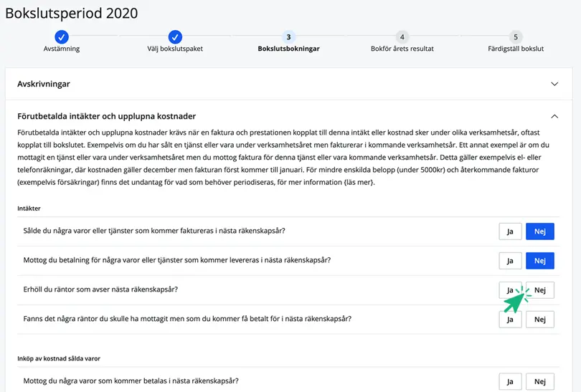Answer Ja for Sålde du några varor
This screenshot has width=581, height=392.
(x=510, y=231)
